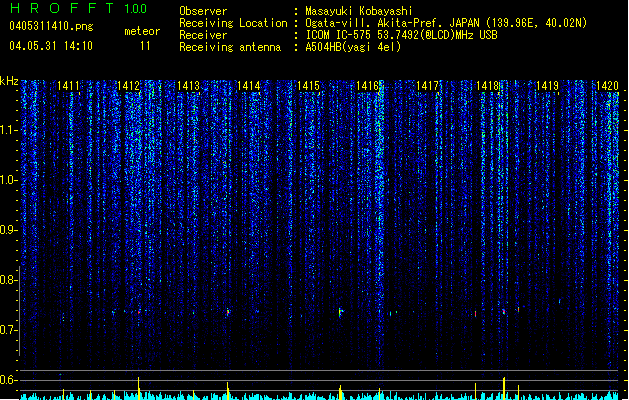The image size is (629, 400).
Task: Click the 1411 time marker
Action: [68, 86]
